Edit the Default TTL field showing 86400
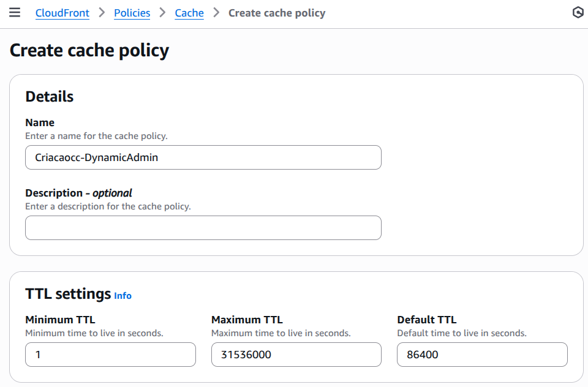The width and height of the screenshot is (588, 387). point(481,355)
